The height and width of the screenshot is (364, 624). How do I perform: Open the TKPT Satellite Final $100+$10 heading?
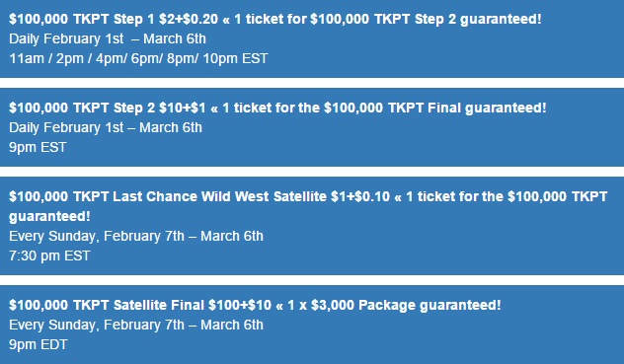[x=255, y=305]
